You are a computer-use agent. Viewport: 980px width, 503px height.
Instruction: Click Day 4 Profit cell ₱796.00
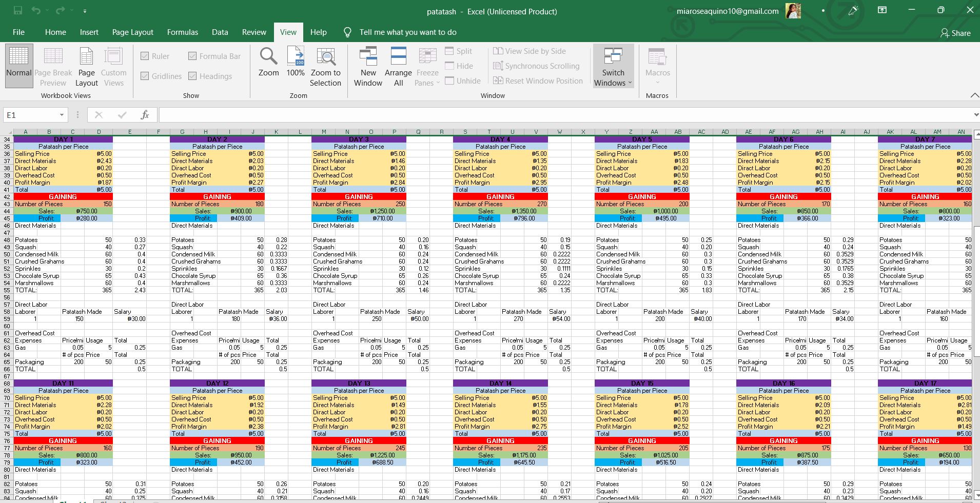(524, 218)
